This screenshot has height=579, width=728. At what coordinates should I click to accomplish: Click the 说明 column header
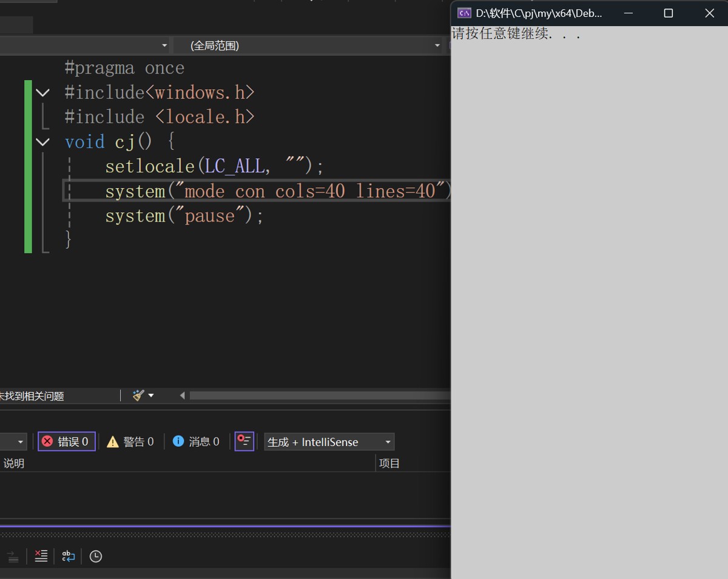click(x=14, y=463)
